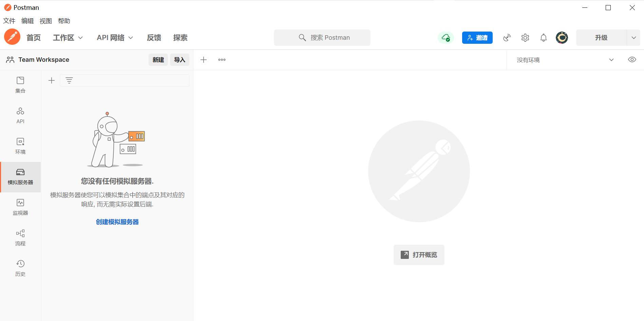
Task: Click the plus icon to add mock server
Action: (x=52, y=80)
